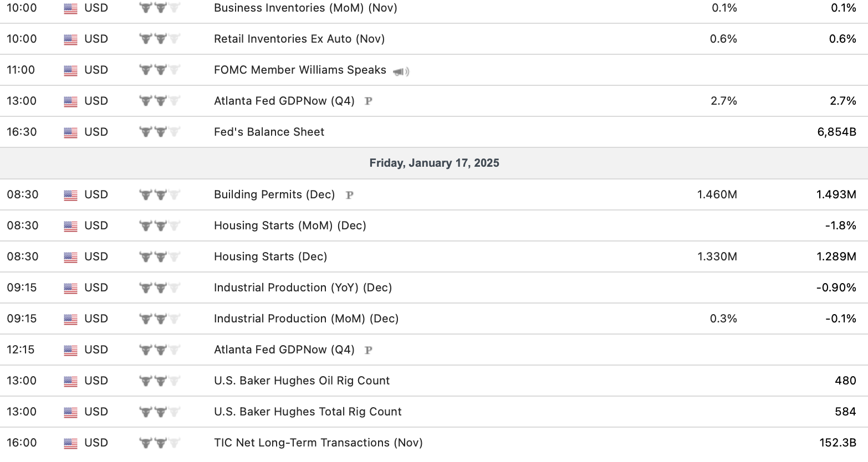Click the speaker icon beside Williams Speaks
This screenshot has width=868, height=462.
(x=401, y=71)
